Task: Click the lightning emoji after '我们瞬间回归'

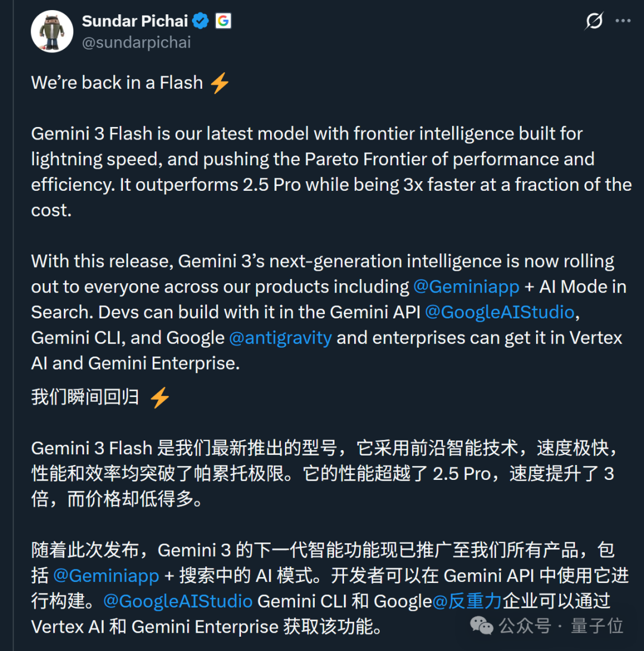Action: (x=160, y=398)
